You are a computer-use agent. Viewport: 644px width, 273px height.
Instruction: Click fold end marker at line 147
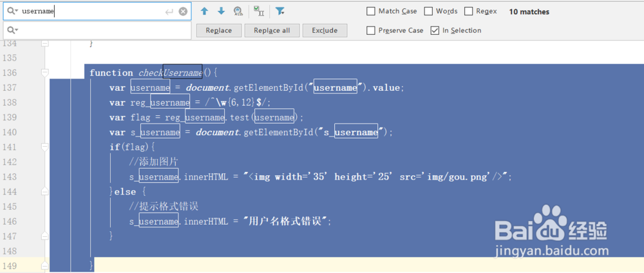point(45,236)
